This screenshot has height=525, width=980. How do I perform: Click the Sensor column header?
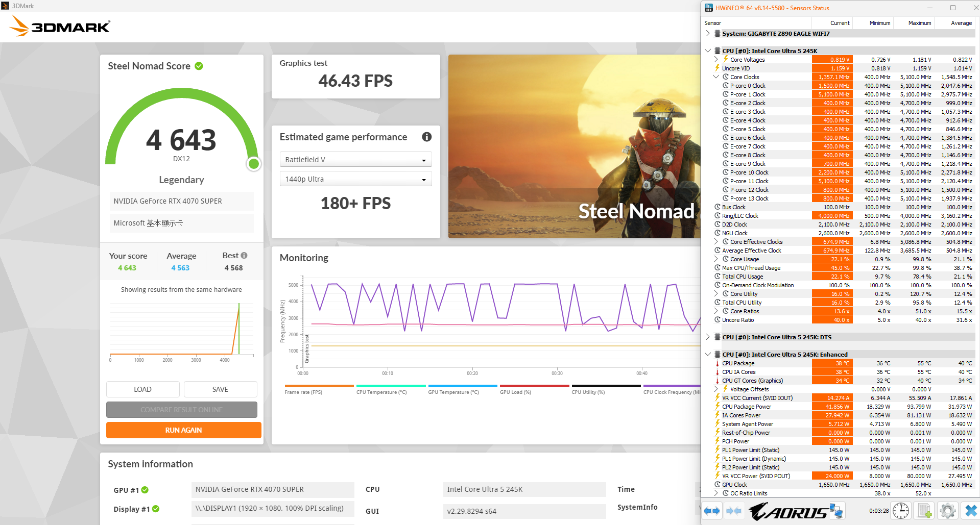tap(757, 23)
